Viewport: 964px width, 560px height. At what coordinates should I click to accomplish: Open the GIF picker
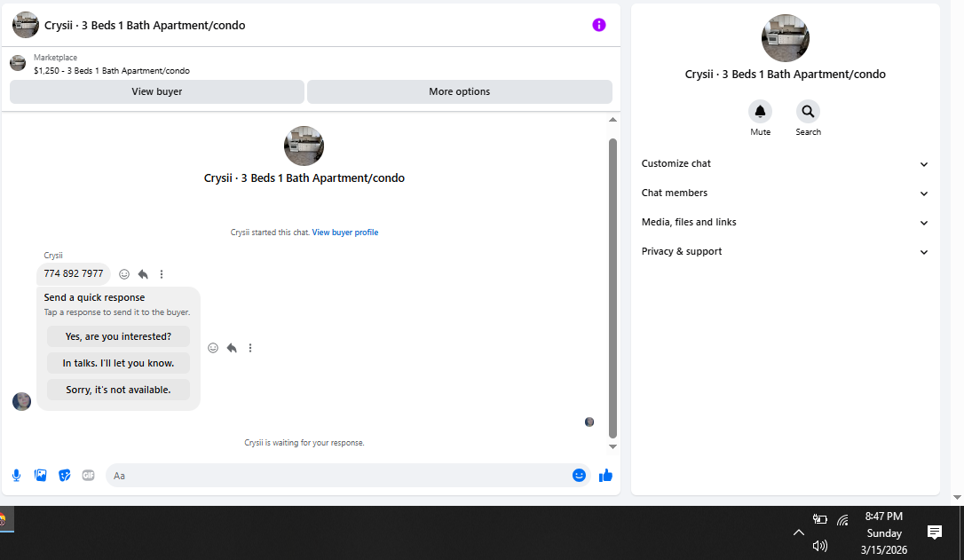(x=89, y=475)
